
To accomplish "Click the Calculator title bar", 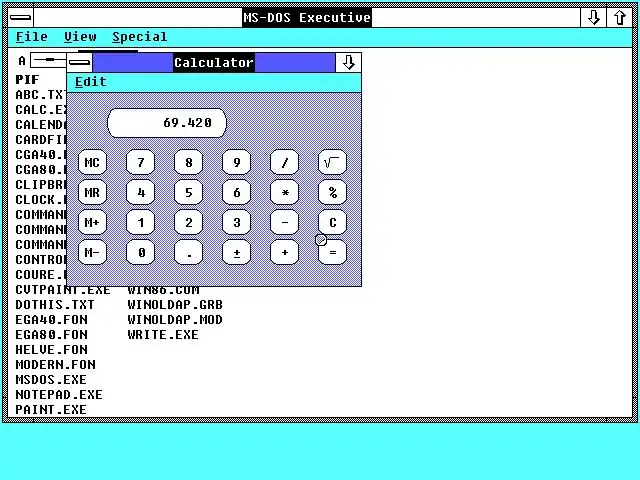I will [213, 62].
